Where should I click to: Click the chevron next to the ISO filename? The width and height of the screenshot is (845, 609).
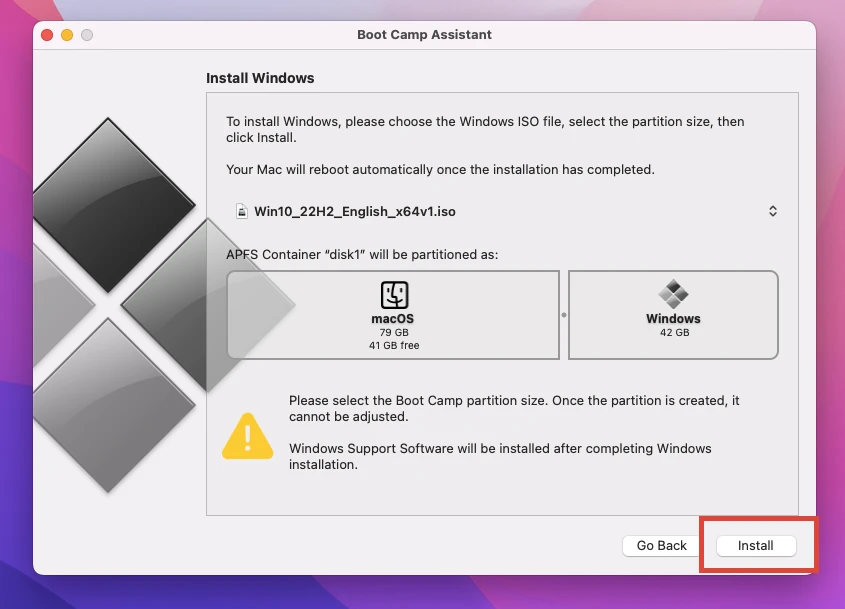(x=772, y=211)
